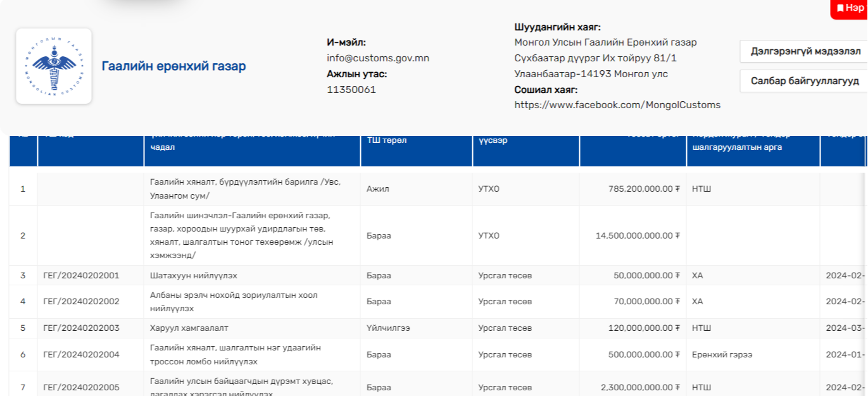Open the Салбар байгууллагууд button

[x=805, y=81]
